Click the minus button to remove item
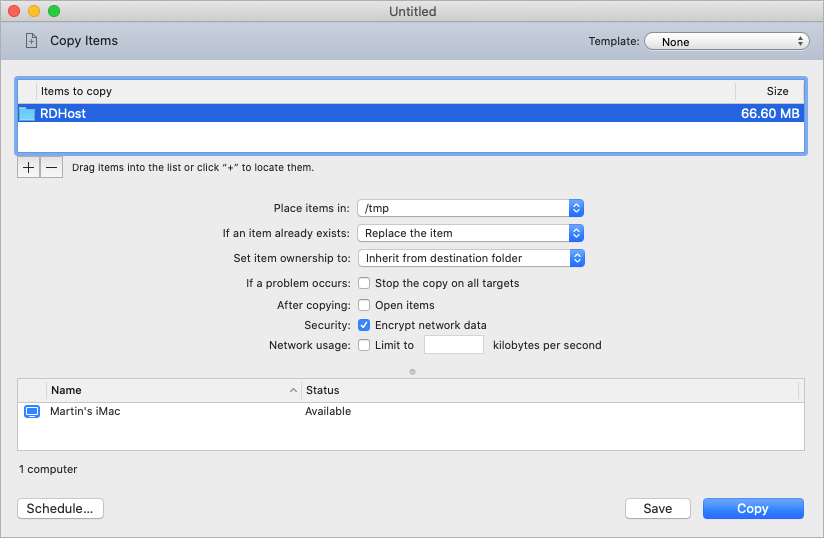Image resolution: width=824 pixels, height=538 pixels. pos(52,167)
